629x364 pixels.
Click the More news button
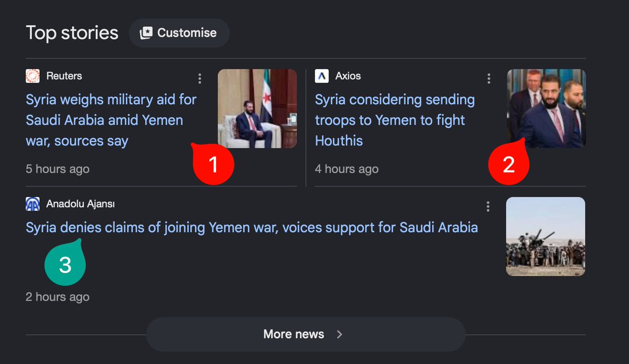tap(306, 334)
